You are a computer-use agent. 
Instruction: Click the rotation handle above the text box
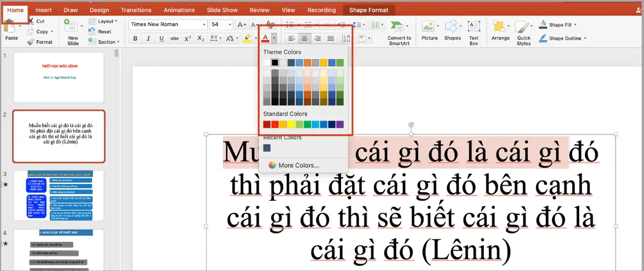[x=411, y=124]
